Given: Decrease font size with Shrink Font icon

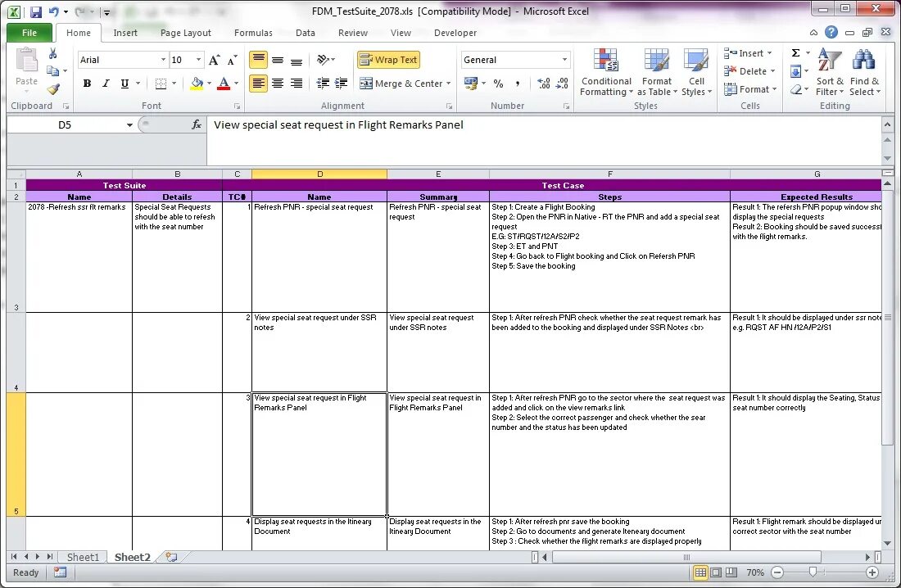Looking at the screenshot, I should 232,60.
